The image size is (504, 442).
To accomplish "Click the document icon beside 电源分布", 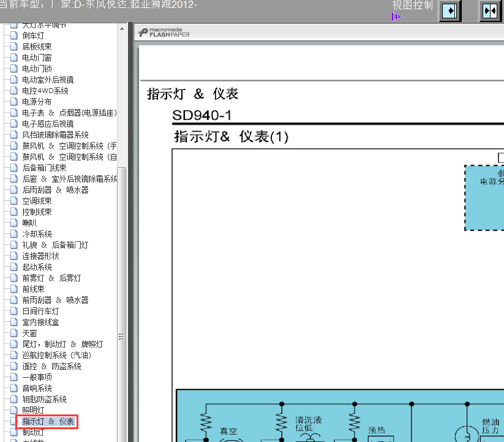I will click(14, 102).
